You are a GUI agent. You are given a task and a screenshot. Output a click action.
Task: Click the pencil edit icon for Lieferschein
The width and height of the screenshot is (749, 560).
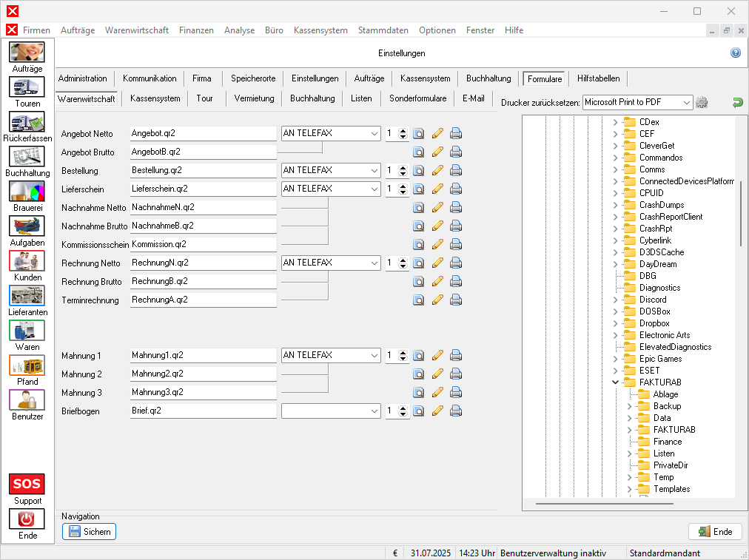pos(437,189)
